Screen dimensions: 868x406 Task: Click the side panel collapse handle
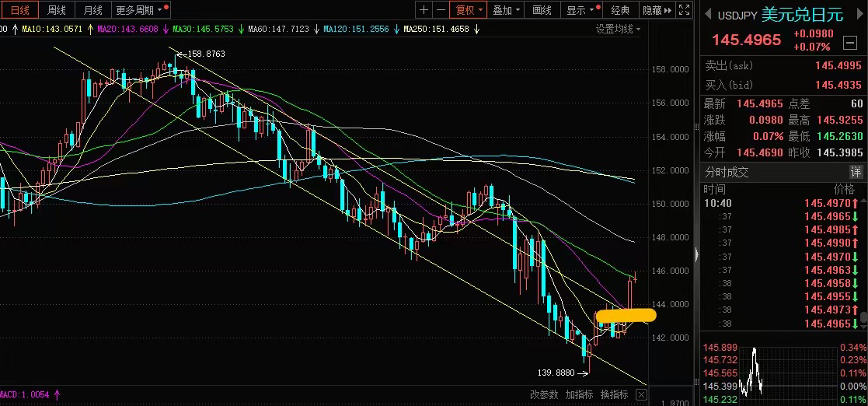point(696,255)
